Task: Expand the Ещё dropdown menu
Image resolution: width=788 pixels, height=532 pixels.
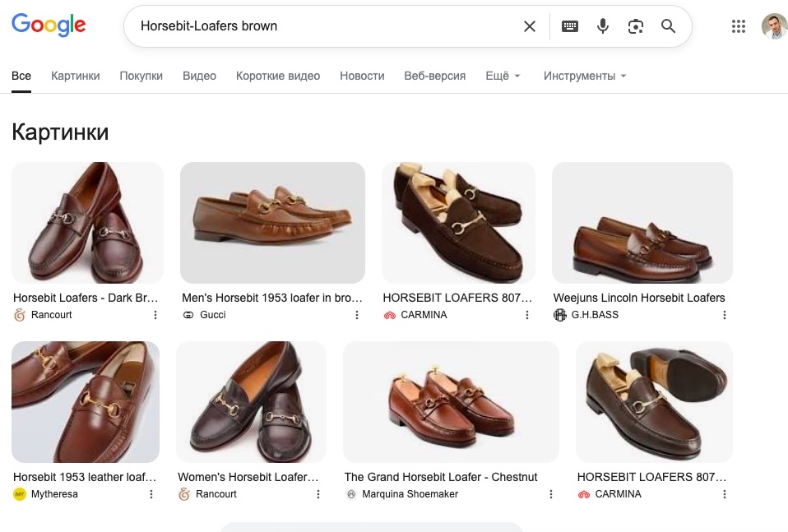Action: pos(503,76)
